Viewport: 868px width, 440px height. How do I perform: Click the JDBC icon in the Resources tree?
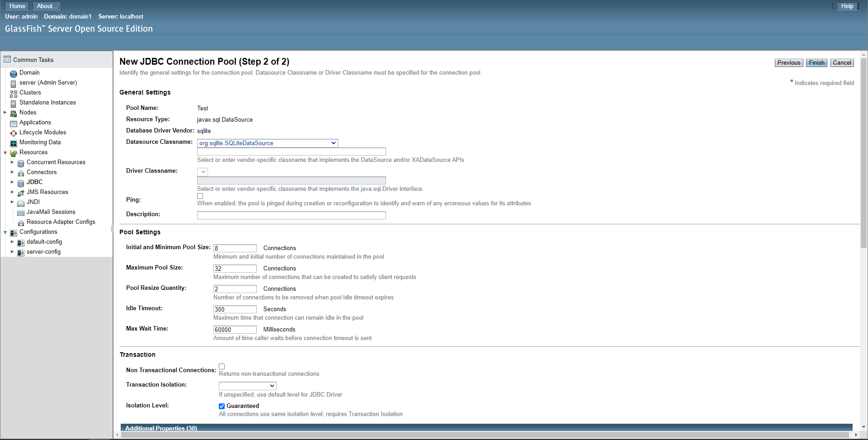[21, 183]
